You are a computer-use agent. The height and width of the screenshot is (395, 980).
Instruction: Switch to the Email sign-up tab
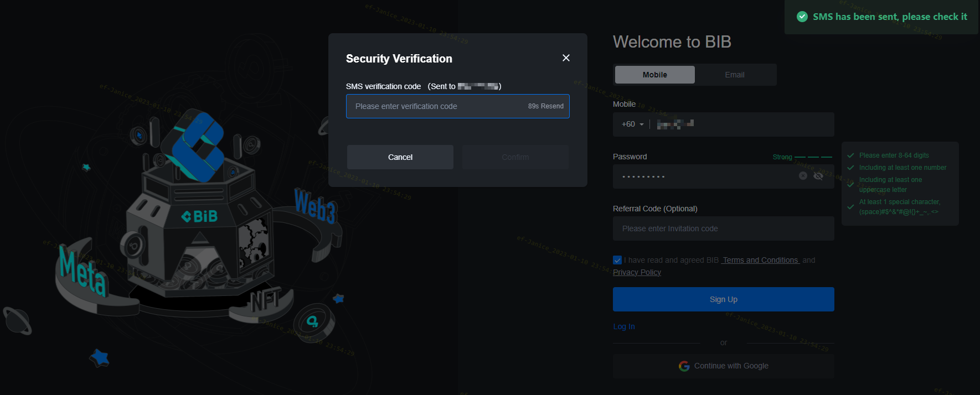click(x=735, y=75)
